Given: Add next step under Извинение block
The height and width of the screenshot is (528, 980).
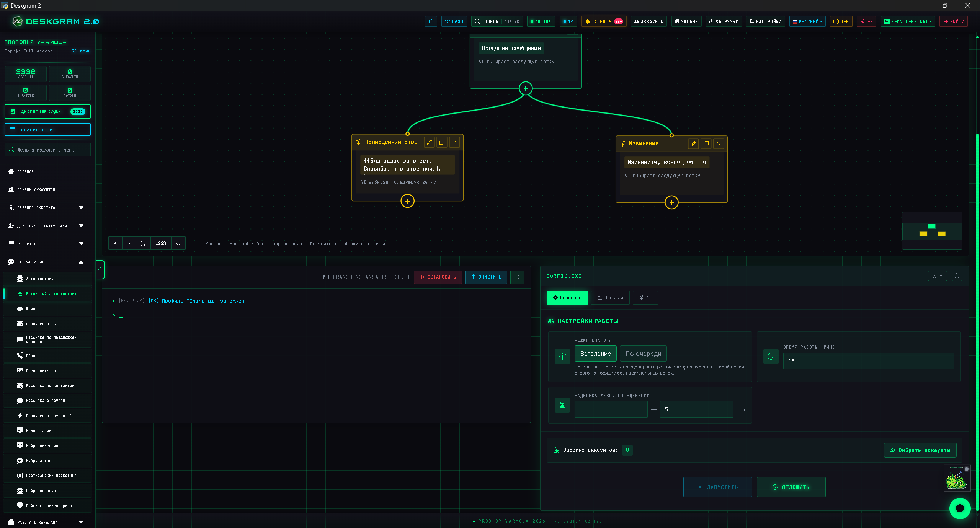Looking at the screenshot, I should (x=671, y=202).
